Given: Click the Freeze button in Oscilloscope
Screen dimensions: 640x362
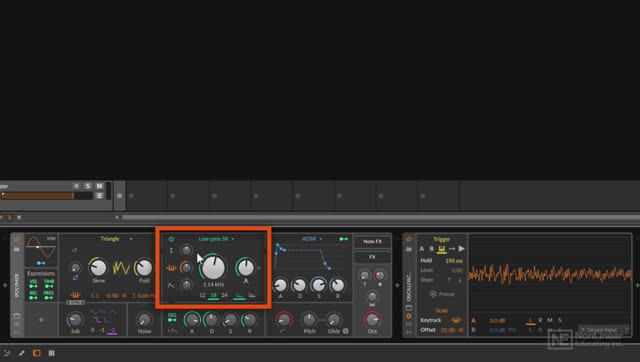Looking at the screenshot, I should (x=442, y=294).
